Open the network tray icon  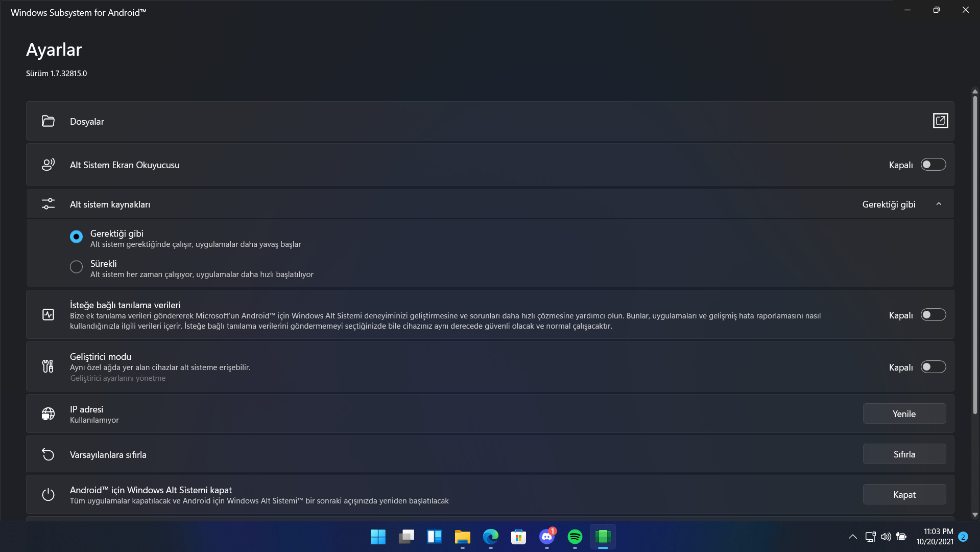(870, 537)
